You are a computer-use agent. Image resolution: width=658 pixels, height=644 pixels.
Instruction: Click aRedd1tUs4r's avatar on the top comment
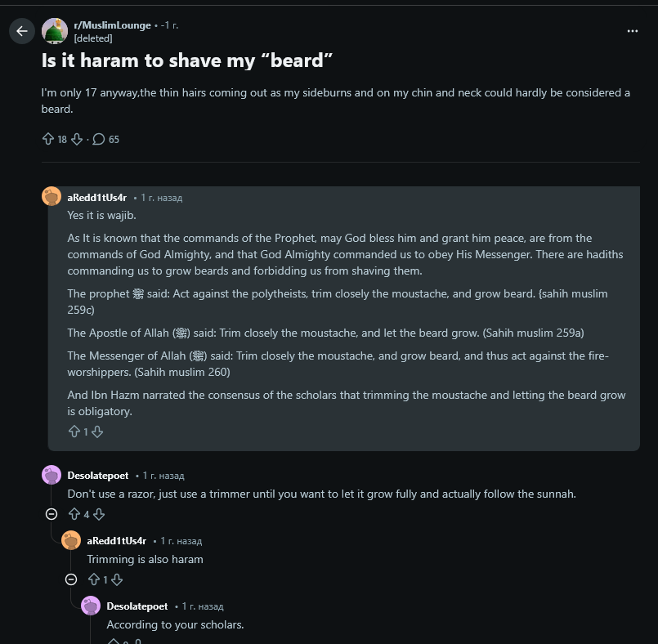[x=51, y=197]
